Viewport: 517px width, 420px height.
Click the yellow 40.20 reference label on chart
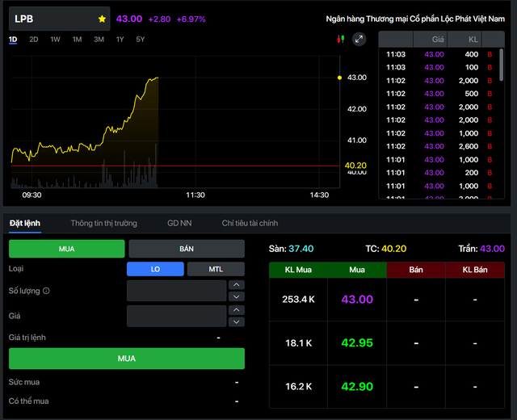pos(355,166)
